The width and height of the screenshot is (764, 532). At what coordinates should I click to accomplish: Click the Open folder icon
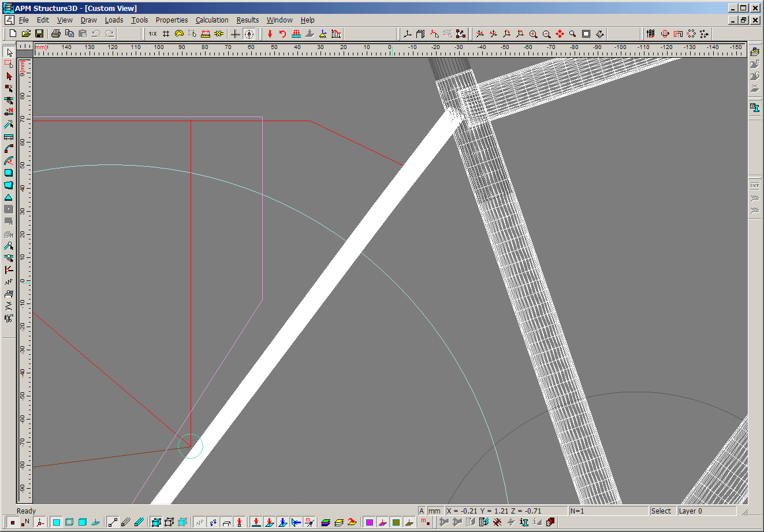[x=26, y=34]
